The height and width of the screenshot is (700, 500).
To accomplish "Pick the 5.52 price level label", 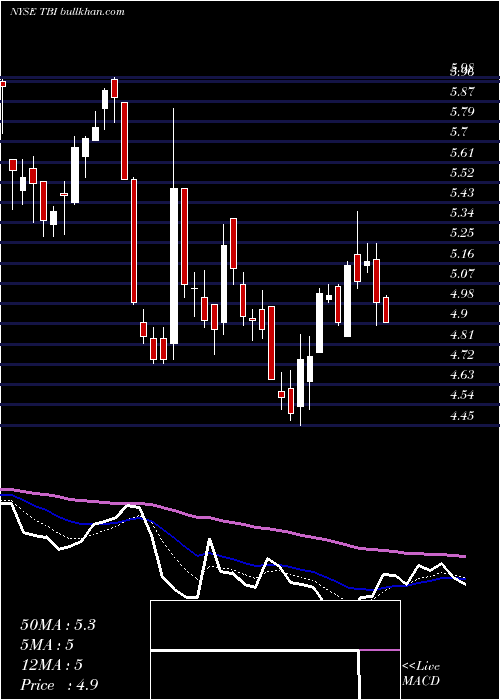I will pyautogui.click(x=462, y=173).
